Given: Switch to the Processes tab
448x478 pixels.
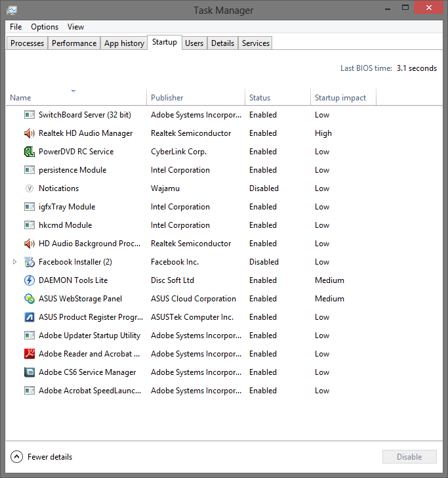Looking at the screenshot, I should [x=27, y=43].
